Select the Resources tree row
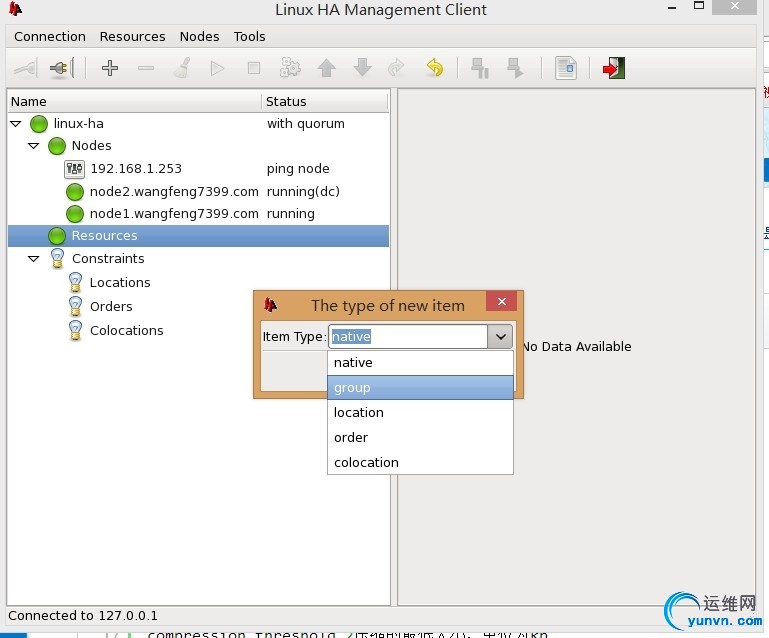 pos(199,236)
